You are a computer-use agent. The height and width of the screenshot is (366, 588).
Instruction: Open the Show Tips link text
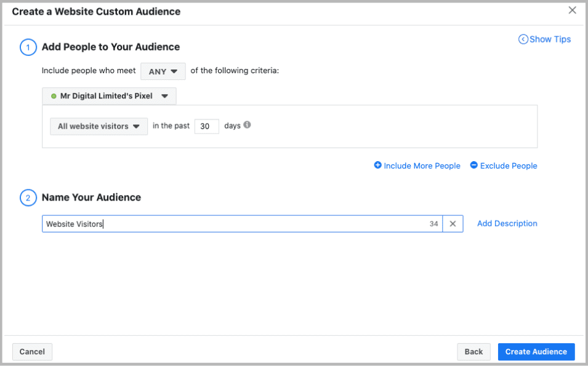(550, 39)
